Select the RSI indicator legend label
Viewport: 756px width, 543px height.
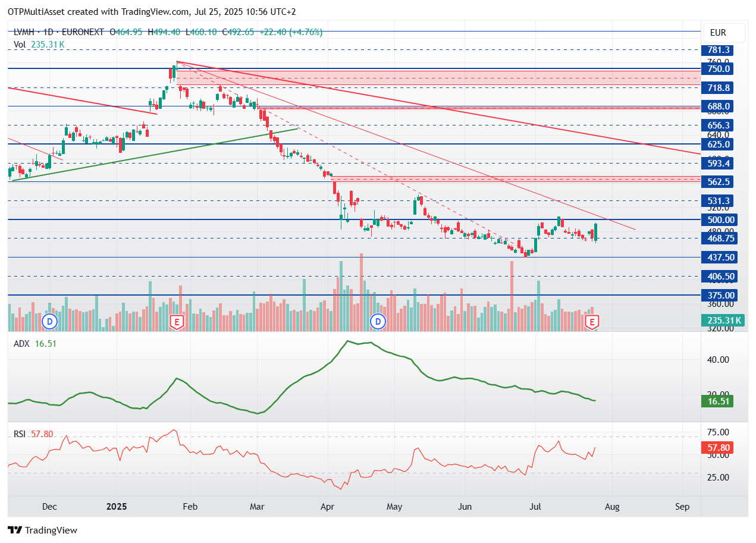tap(20, 434)
